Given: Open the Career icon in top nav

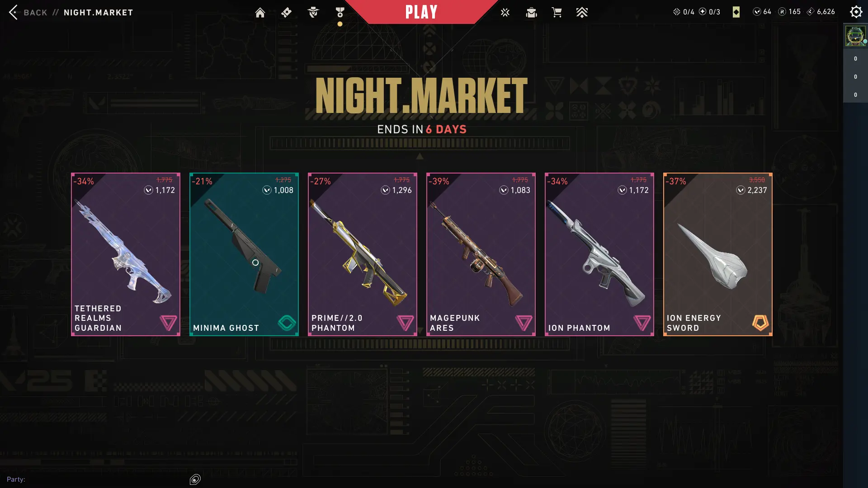Looking at the screenshot, I should click(532, 13).
